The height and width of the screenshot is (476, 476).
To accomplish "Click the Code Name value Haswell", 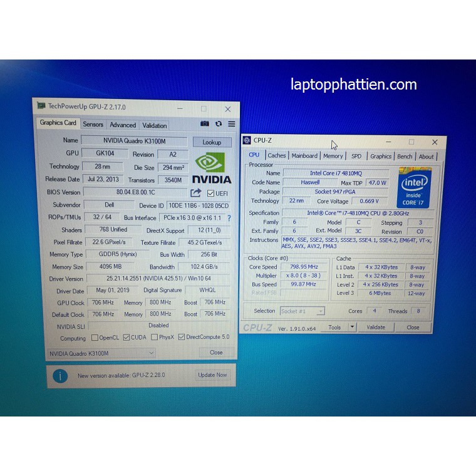I will (x=310, y=182).
